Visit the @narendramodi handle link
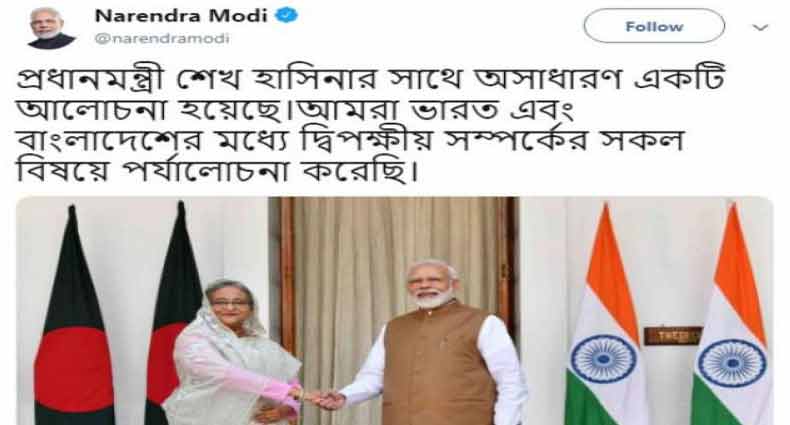The height and width of the screenshot is (425, 790). (162, 39)
